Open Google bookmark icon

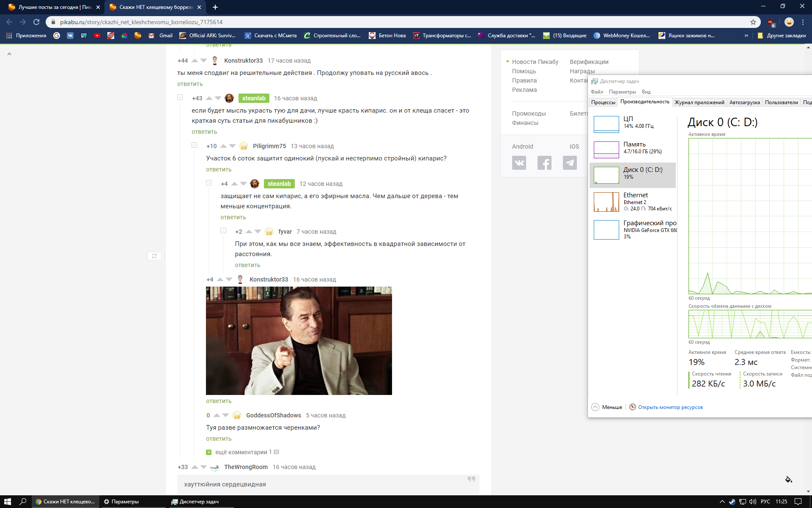click(x=57, y=36)
